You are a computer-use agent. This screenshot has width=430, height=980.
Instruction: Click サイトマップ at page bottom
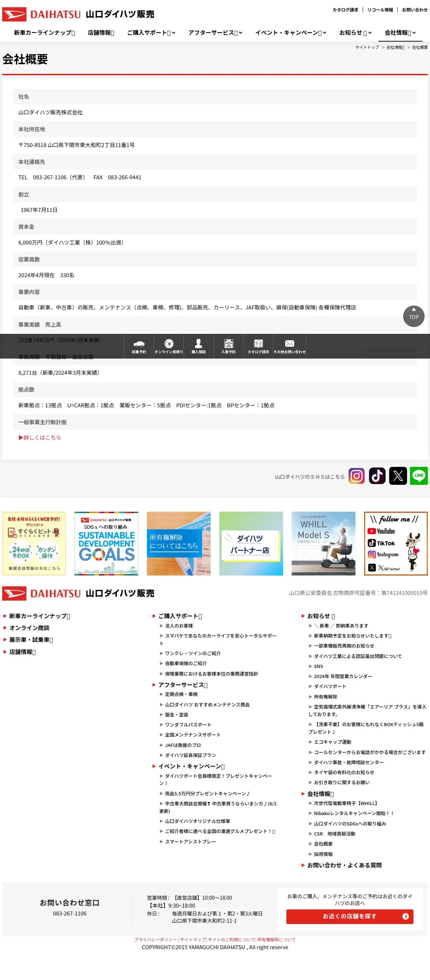point(193,940)
